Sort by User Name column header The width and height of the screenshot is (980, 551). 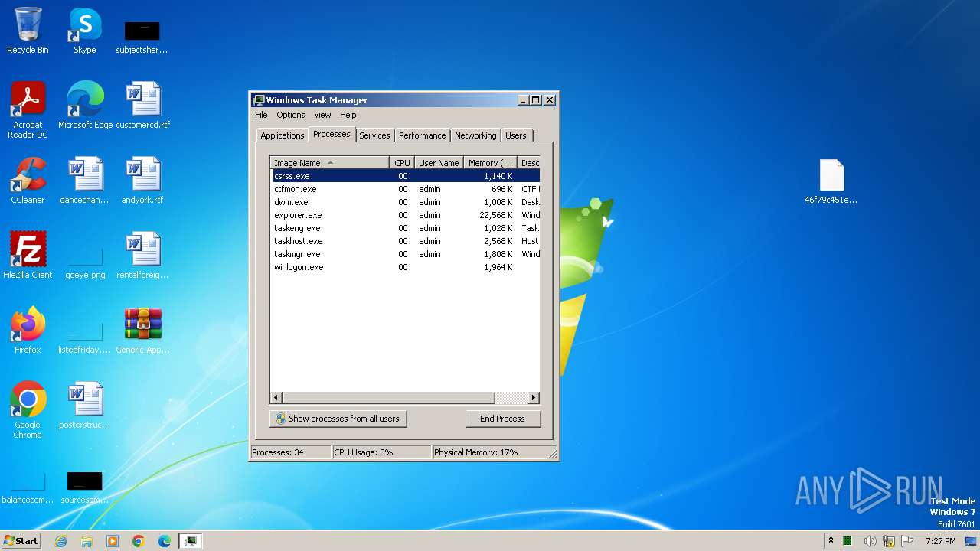click(x=439, y=163)
